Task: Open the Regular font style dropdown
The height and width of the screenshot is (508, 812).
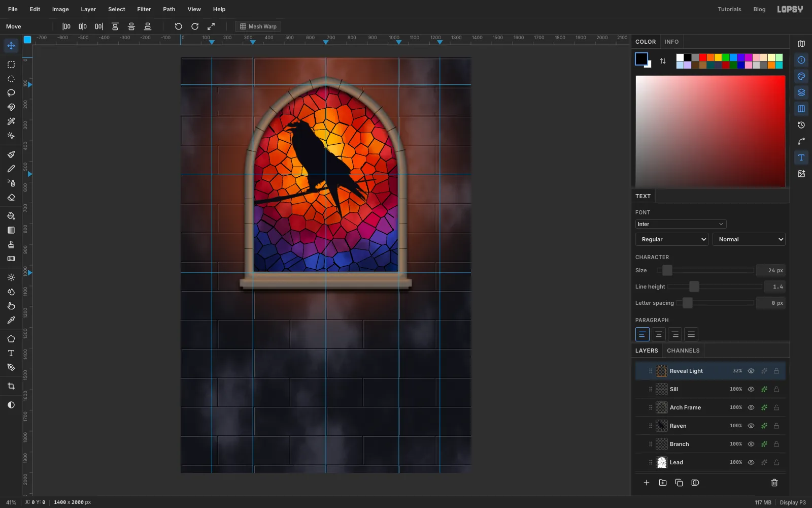Action: [671, 239]
